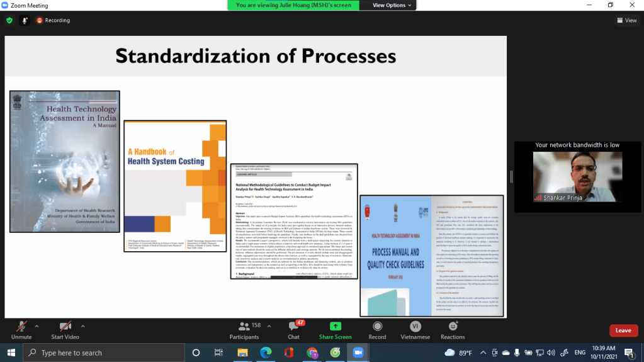Start video with the camera button
Viewport: 644px width, 362px height.
point(65,329)
